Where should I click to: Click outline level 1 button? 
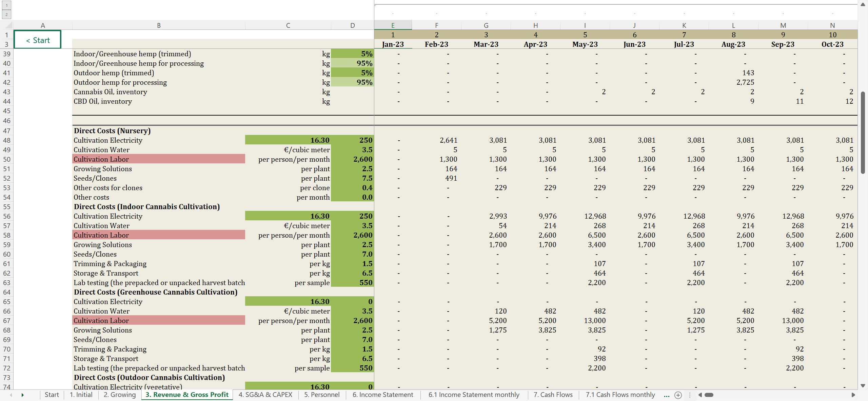6,5
